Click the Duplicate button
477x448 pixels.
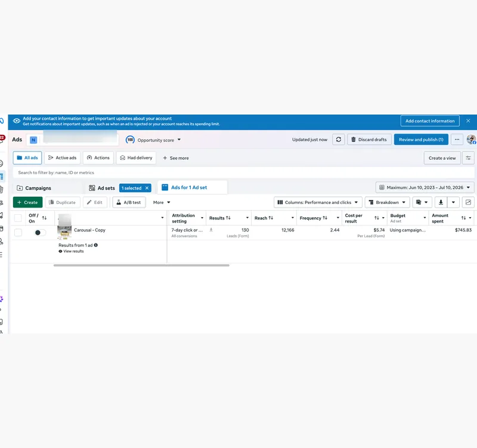coord(63,202)
